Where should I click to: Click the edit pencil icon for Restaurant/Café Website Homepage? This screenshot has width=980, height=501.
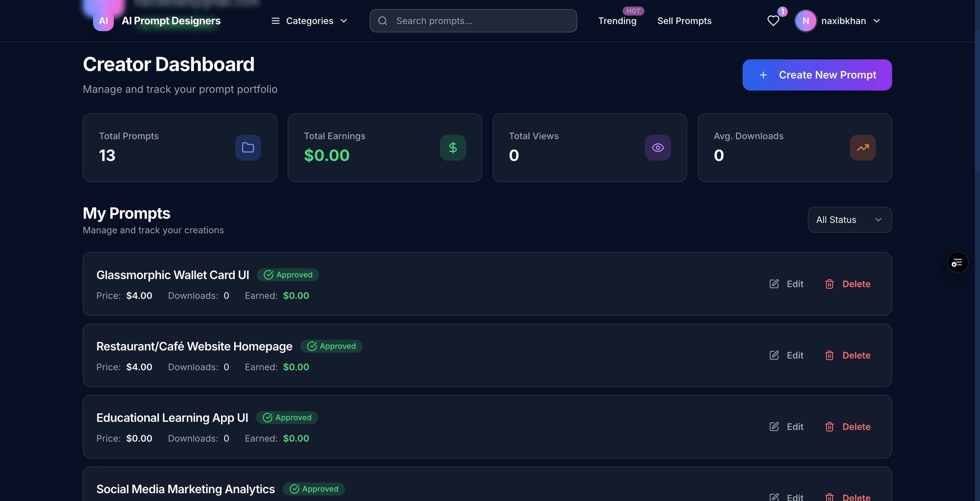(x=774, y=355)
